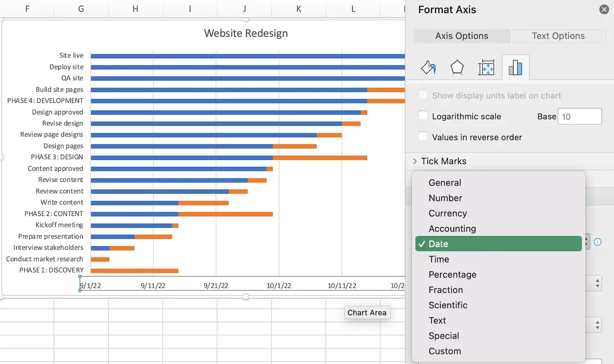Click the Website Redesign chart title
Screen dimensions: 614x364
click(246, 33)
